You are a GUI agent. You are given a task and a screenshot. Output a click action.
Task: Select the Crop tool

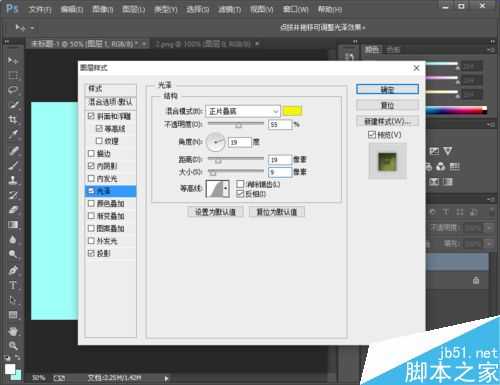pos(13,120)
